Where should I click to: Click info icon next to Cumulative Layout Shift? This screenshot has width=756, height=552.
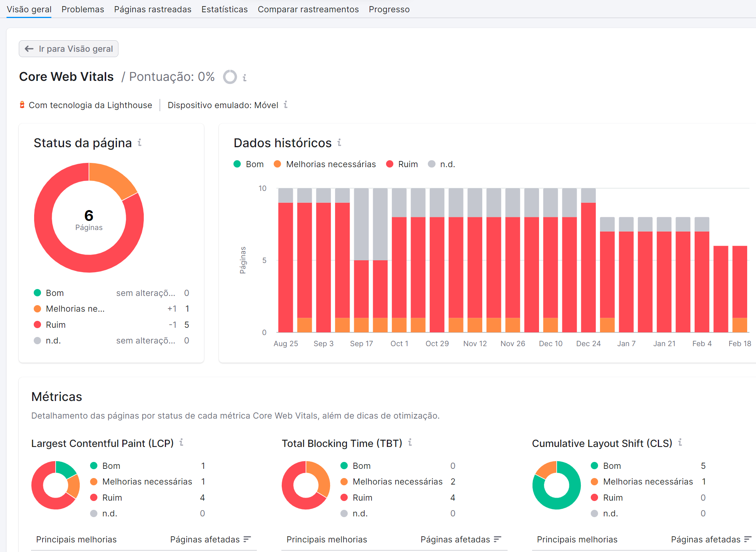pos(680,442)
